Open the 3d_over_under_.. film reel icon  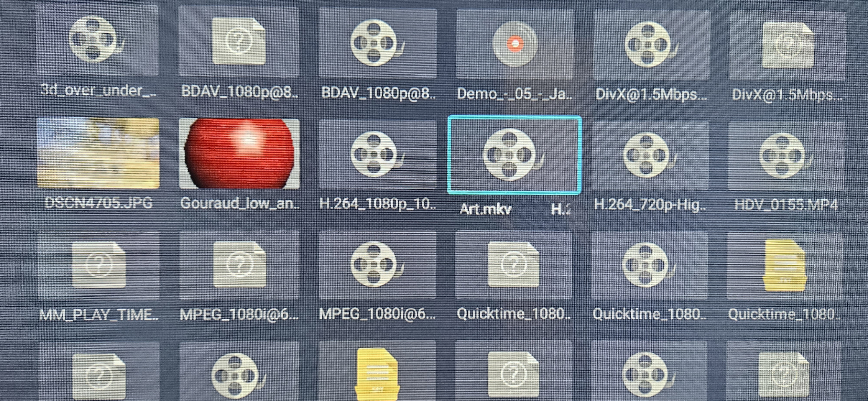point(97,39)
